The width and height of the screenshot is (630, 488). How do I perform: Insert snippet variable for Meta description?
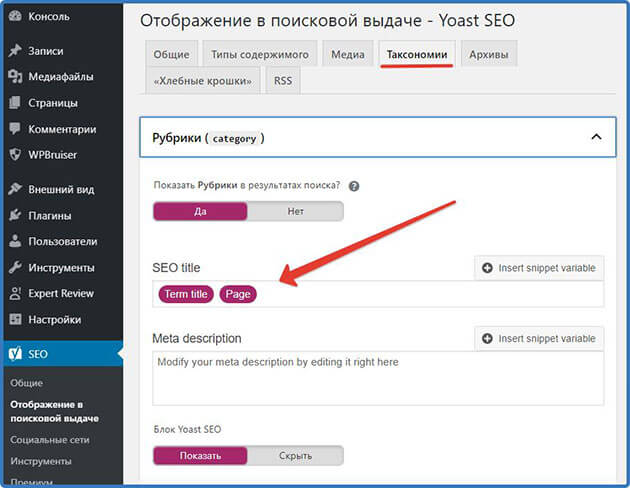pos(539,339)
